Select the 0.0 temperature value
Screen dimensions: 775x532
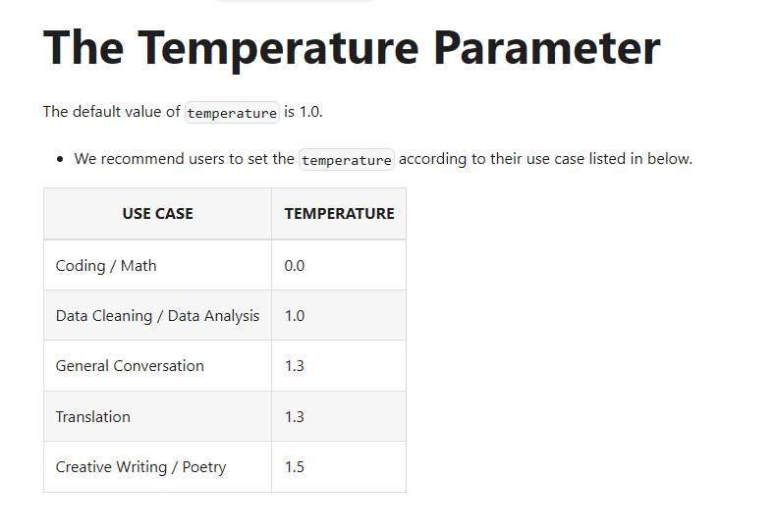coord(294,266)
